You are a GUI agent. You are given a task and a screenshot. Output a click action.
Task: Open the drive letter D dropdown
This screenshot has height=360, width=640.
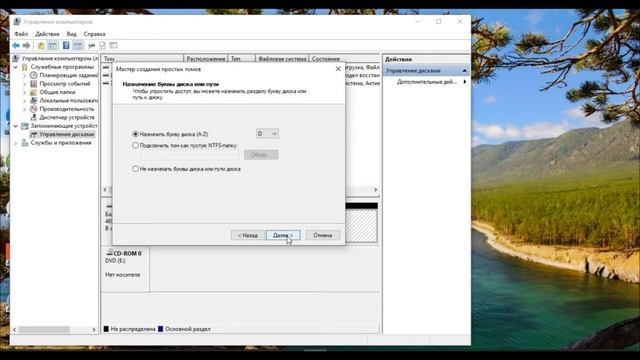tap(267, 134)
